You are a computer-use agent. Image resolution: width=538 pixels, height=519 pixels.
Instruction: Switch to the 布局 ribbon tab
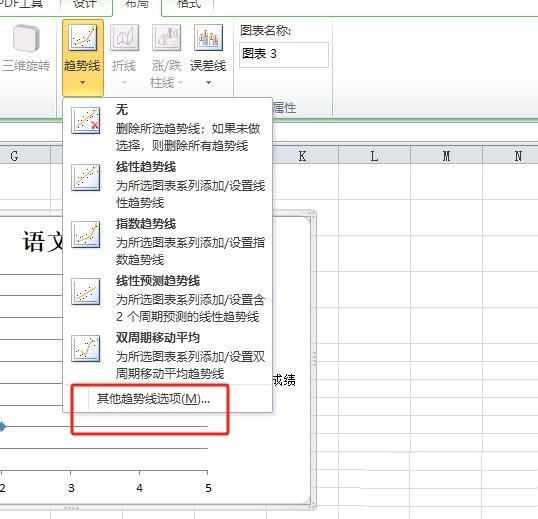pyautogui.click(x=137, y=4)
